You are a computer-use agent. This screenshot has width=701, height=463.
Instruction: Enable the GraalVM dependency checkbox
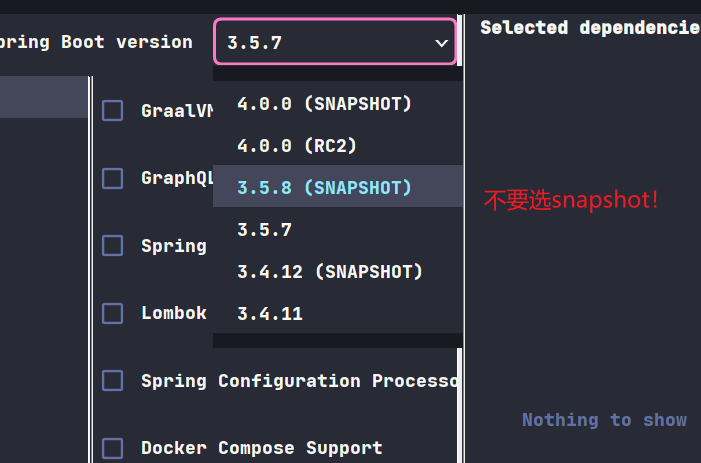(x=113, y=110)
